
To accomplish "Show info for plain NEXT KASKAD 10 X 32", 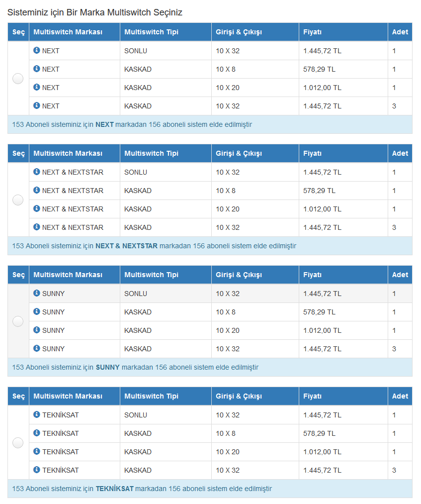I will 37,105.
